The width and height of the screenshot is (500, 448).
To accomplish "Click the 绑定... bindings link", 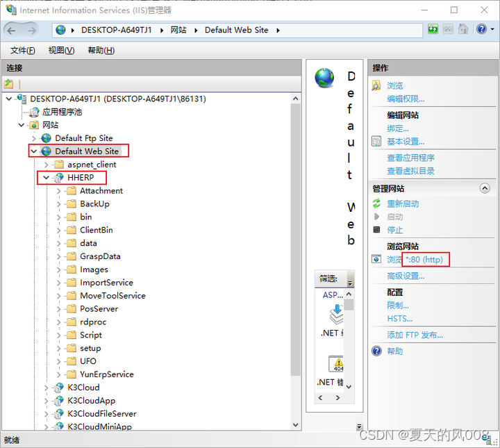I will pos(398,128).
